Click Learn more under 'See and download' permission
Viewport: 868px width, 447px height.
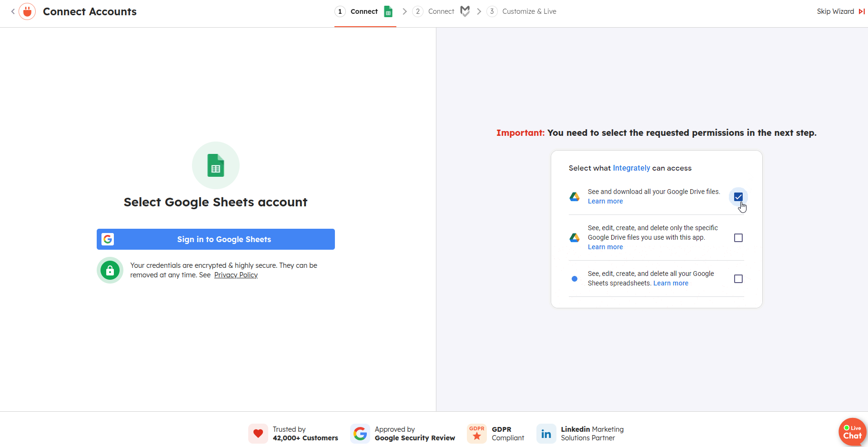(x=605, y=201)
